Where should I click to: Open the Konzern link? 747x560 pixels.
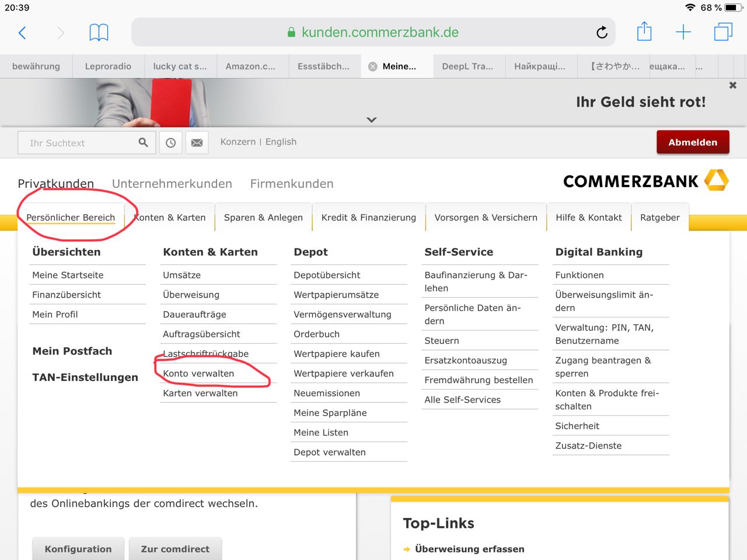[x=238, y=142]
